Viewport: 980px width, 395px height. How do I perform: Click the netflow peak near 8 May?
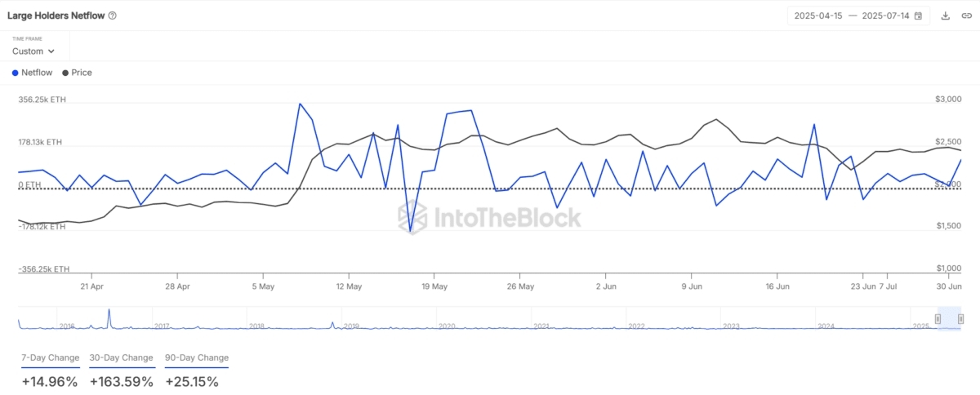(300, 104)
